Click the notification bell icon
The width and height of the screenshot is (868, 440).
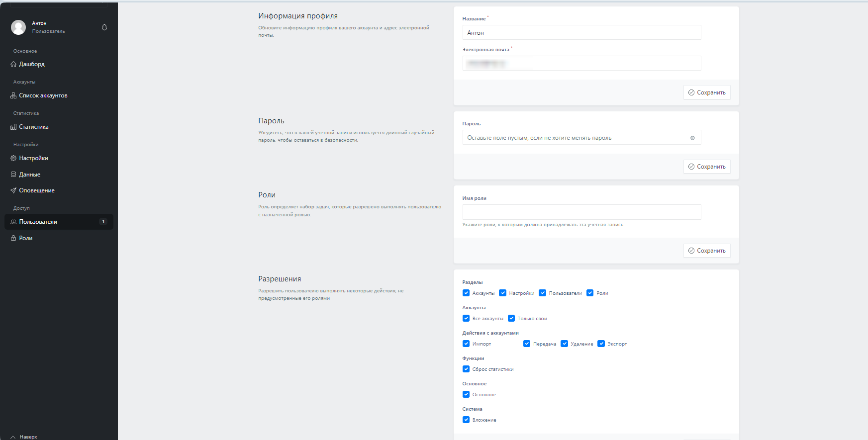pos(104,27)
